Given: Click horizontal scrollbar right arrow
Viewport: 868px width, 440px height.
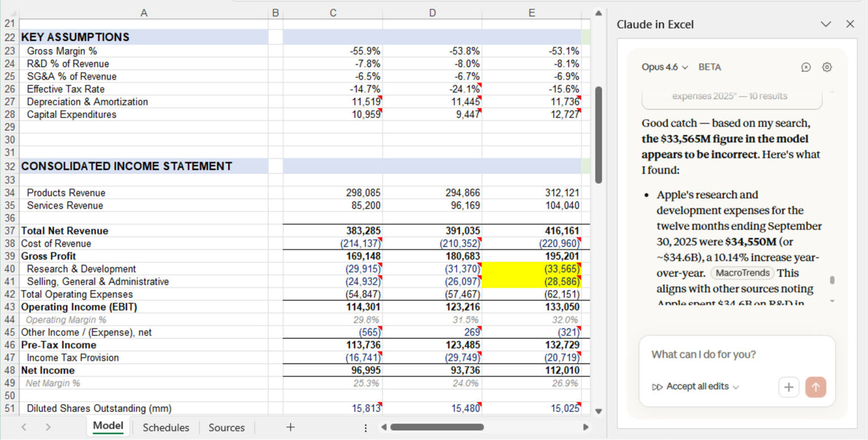Looking at the screenshot, I should (x=585, y=427).
